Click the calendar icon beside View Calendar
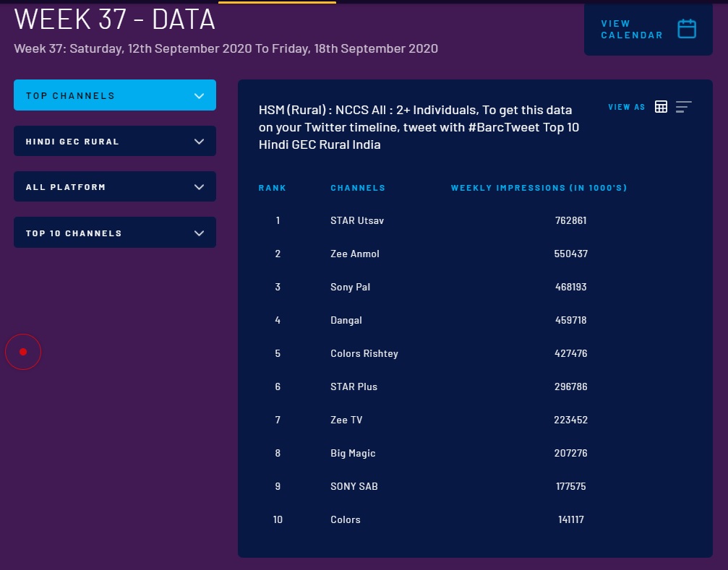Viewport: 728px width, 570px height. pyautogui.click(x=686, y=29)
